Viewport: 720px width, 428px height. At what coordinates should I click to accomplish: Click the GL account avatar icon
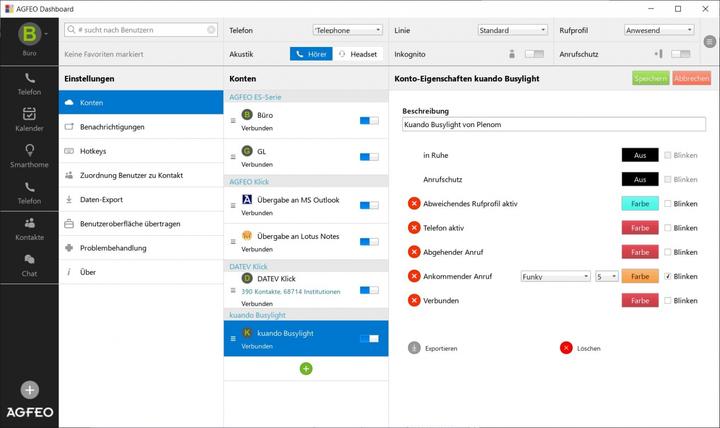pos(247,151)
